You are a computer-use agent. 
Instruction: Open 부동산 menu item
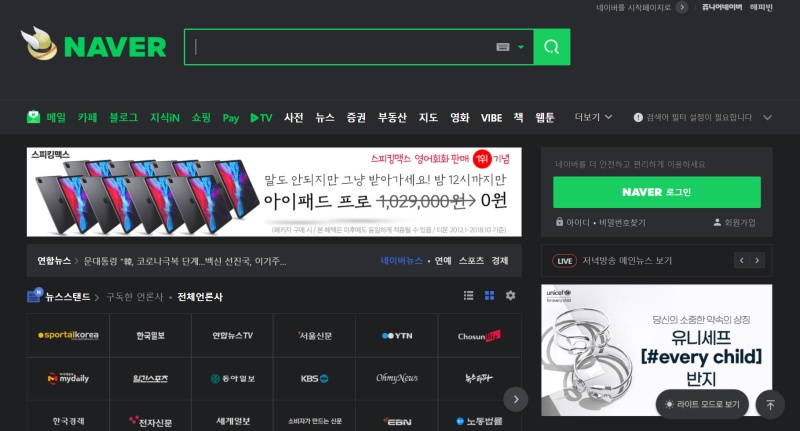coord(392,118)
